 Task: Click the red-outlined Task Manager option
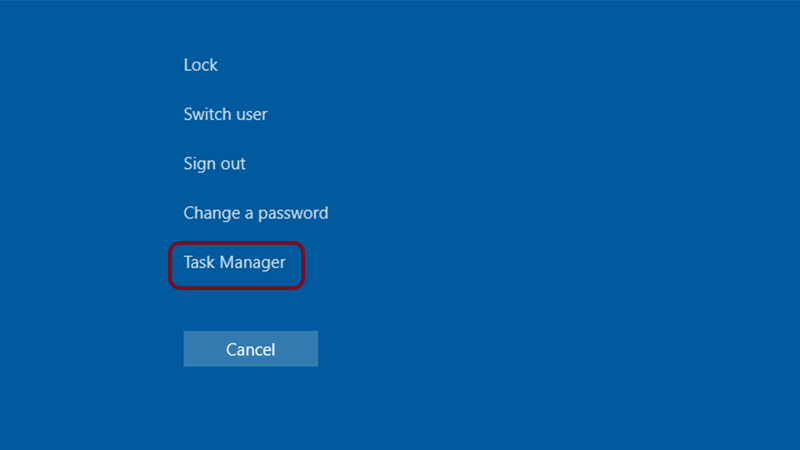(x=235, y=263)
